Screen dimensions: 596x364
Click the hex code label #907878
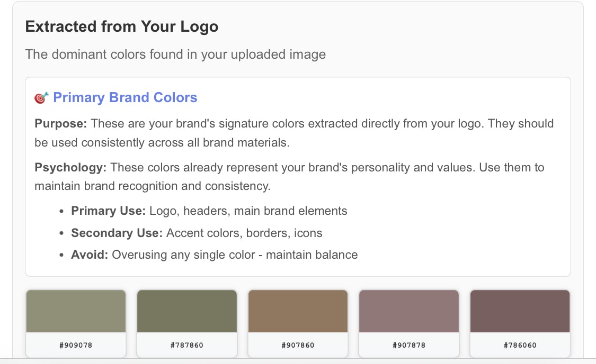(x=409, y=345)
